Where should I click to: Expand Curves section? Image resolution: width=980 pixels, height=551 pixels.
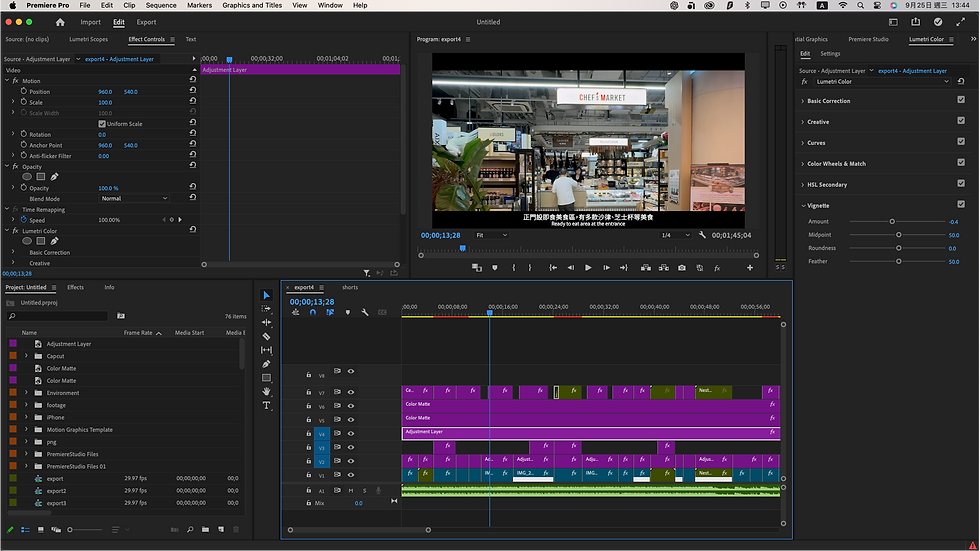point(802,142)
